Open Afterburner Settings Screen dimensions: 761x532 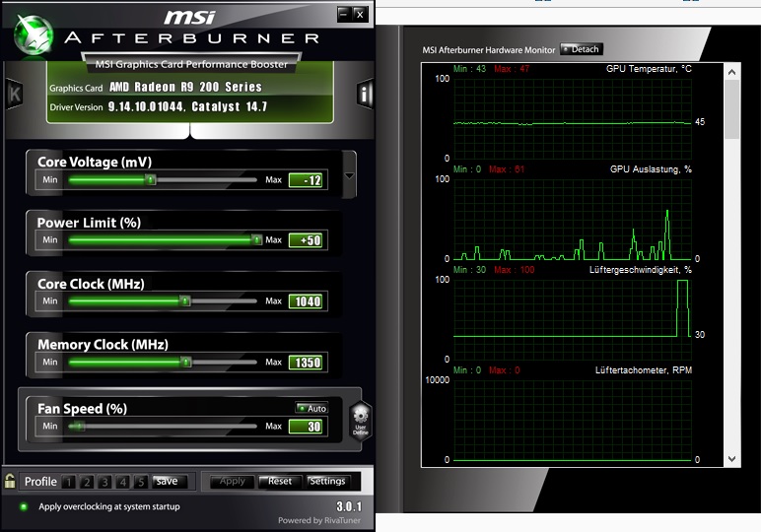pos(327,481)
